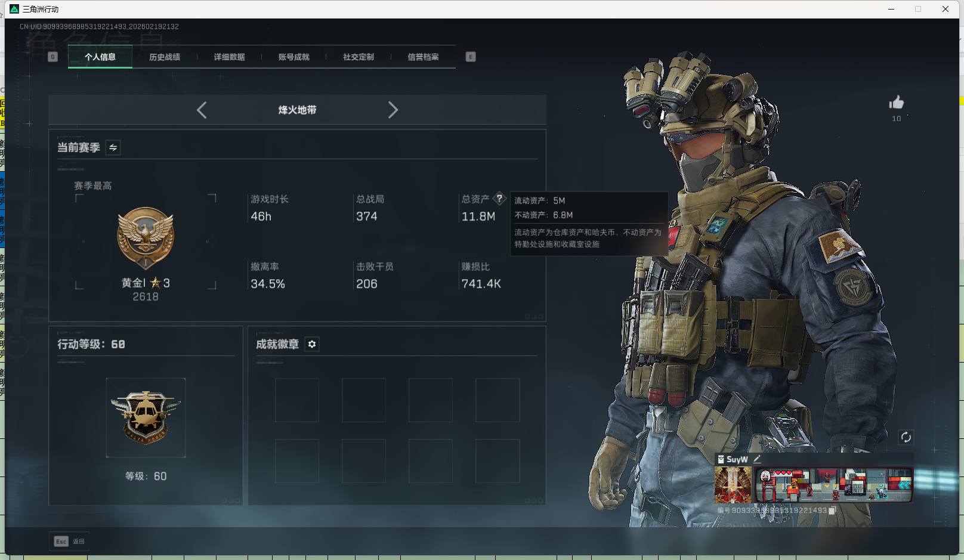Click the 不动资产: 6.8M tooltip line
Viewport: 964px width, 560px height.
tap(543, 215)
